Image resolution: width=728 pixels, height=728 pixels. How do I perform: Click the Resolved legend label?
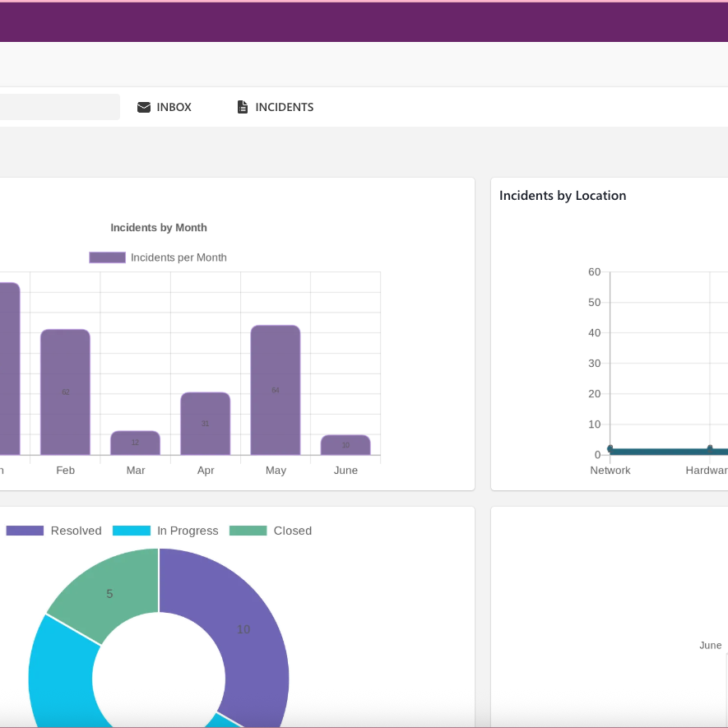(x=77, y=531)
